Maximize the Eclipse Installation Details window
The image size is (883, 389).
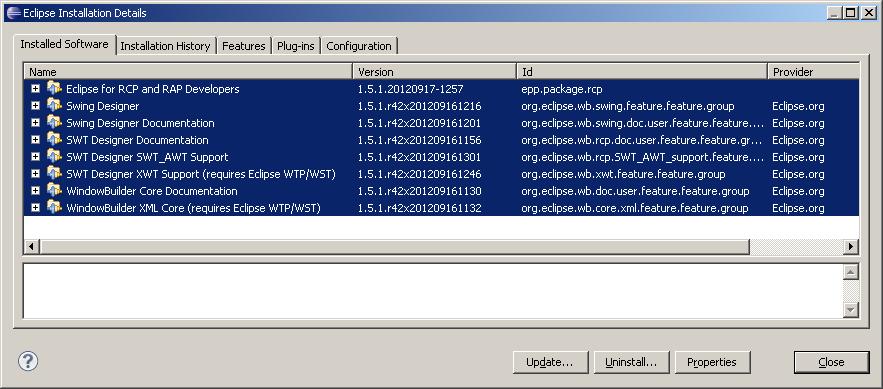click(850, 12)
